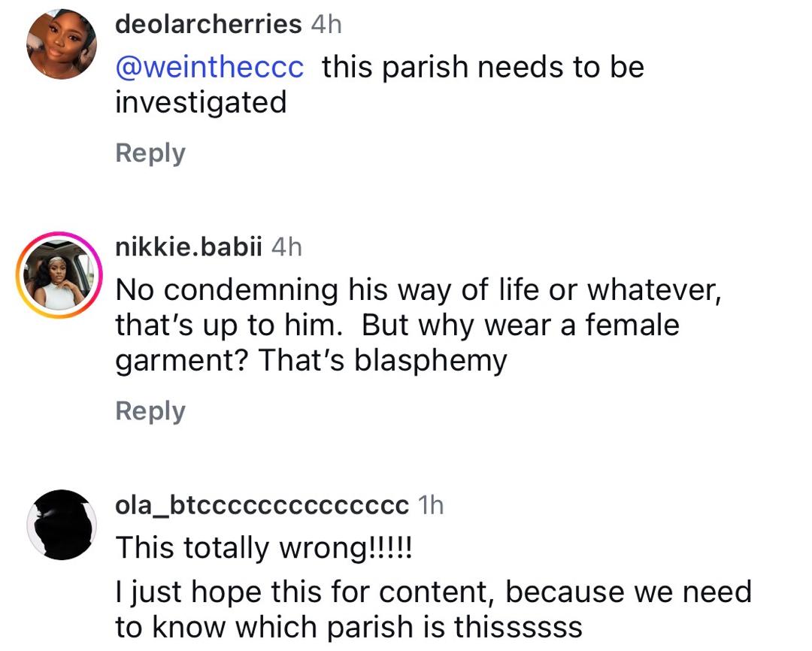Click "to know which parish is thisssss" line
Viewport: 812px width, 651px height.
[348, 626]
